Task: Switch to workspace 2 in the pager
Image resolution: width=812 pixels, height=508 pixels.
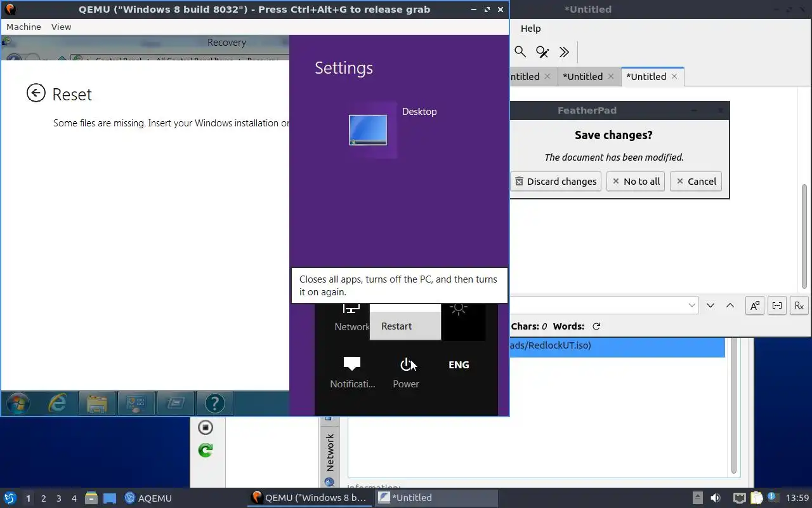Action: click(x=43, y=498)
